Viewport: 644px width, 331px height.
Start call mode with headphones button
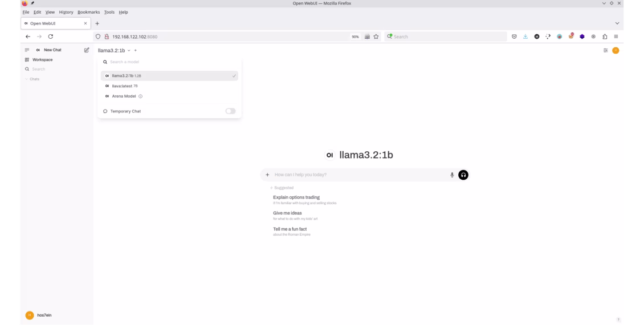[x=463, y=175]
